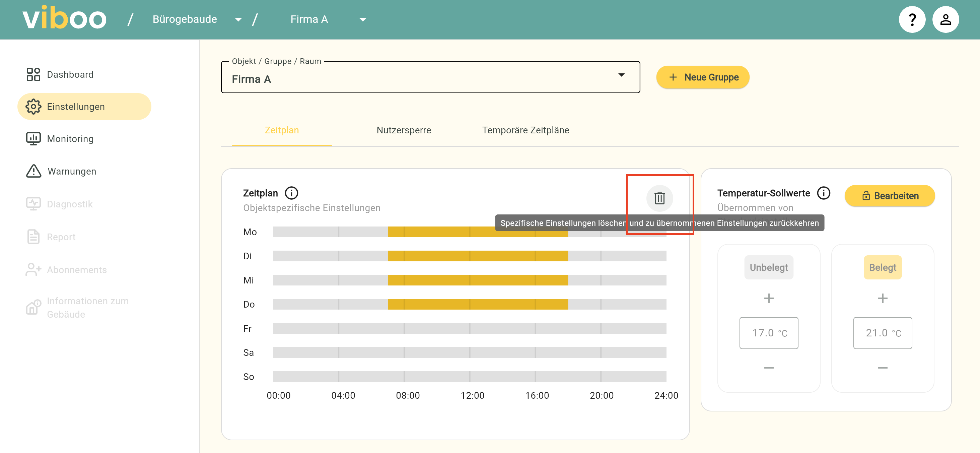Switch to the Temporäre Zeitpläne tab

pos(526,130)
